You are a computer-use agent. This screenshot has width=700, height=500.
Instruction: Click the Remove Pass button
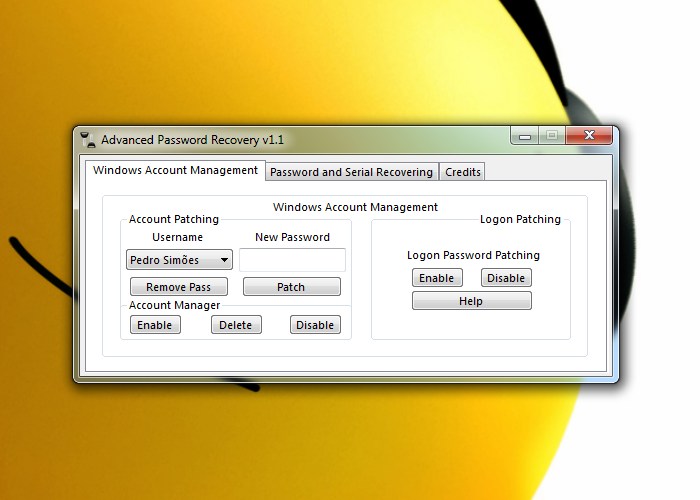(x=179, y=287)
